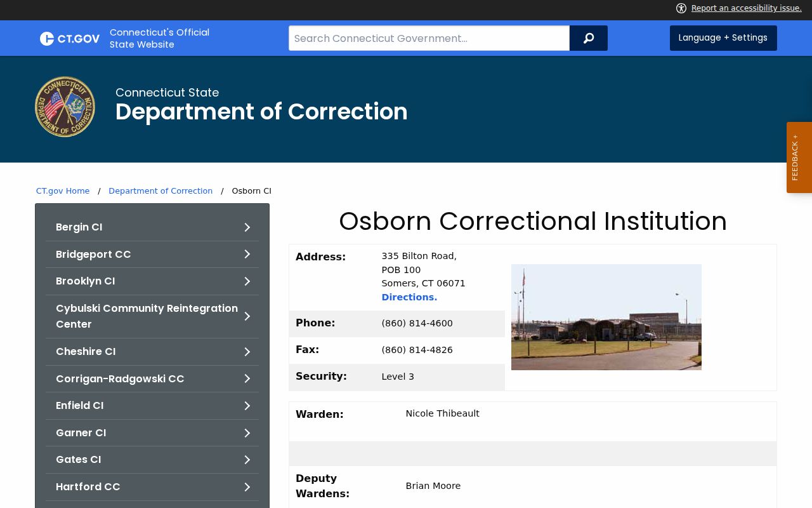Focus the Search Connecticut Government field
812x508 pixels.
[429, 38]
